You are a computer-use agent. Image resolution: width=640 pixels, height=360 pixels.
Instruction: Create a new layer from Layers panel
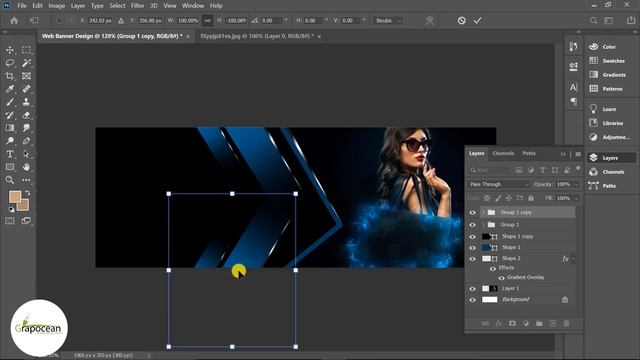point(553,324)
